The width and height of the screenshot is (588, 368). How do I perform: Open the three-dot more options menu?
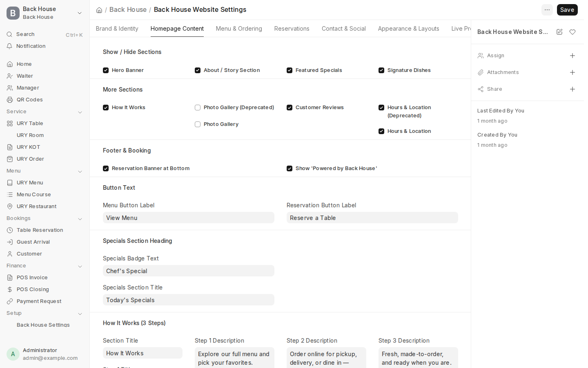[x=547, y=10]
